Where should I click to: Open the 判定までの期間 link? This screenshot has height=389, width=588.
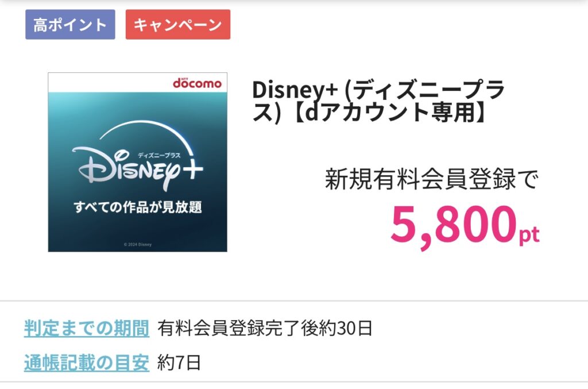tap(87, 328)
